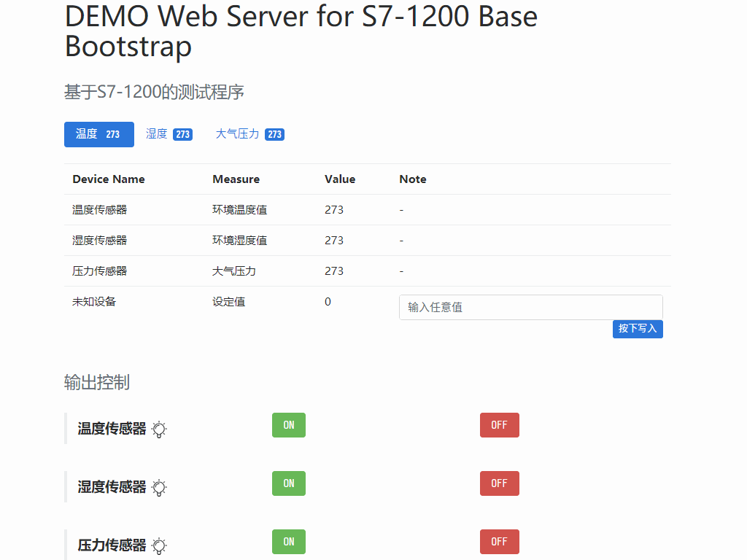Turn ON the 温度传感器 output

click(x=289, y=425)
